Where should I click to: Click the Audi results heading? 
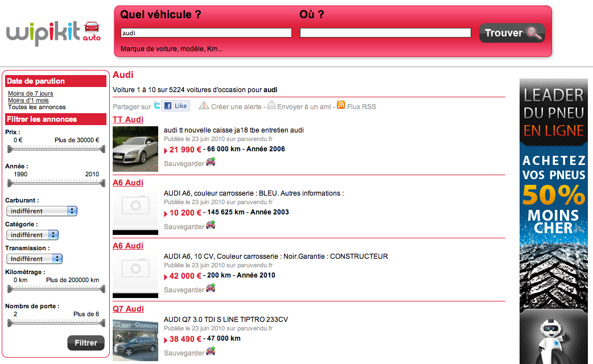point(123,75)
